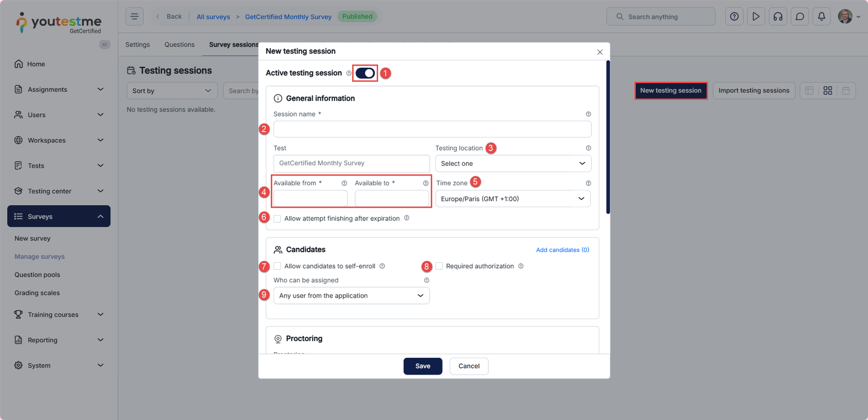Click the hamburger menu icon in header
The height and width of the screenshot is (420, 868).
[135, 16]
